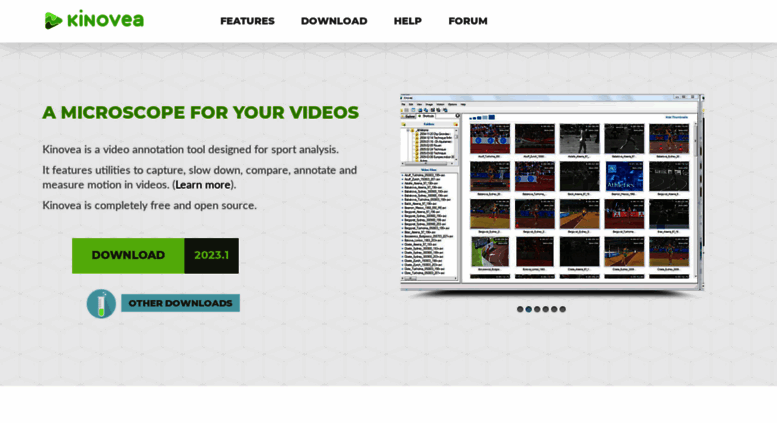Click the 2023.1 version label
Viewport: 777px width, 423px height.
212,256
